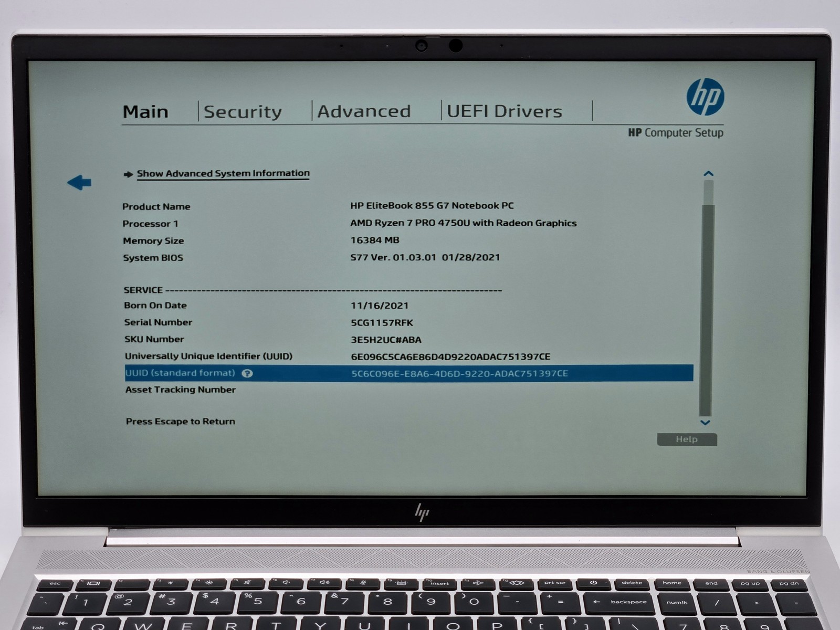The image size is (840, 630).
Task: Switch to the Advanced tab
Action: pos(364,111)
